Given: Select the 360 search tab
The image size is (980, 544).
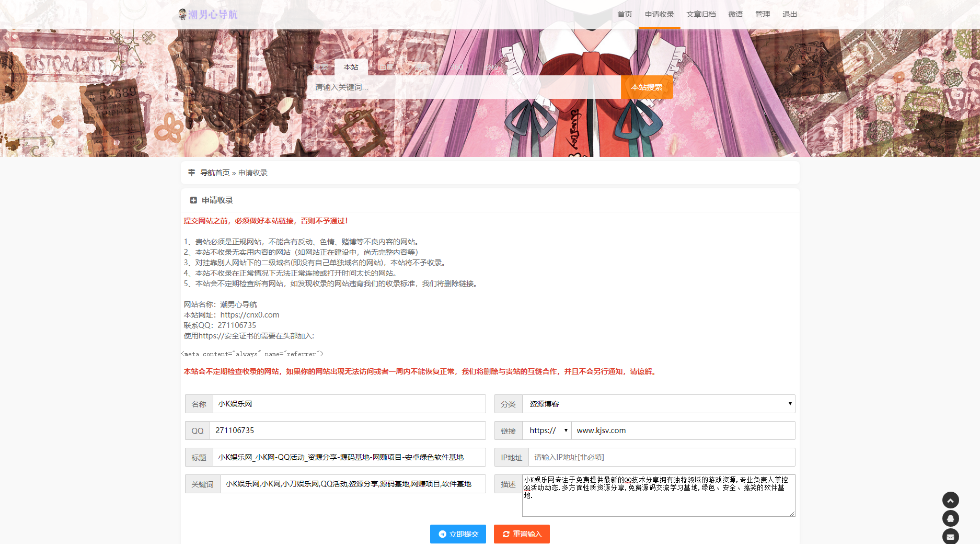Looking at the screenshot, I should point(457,67).
